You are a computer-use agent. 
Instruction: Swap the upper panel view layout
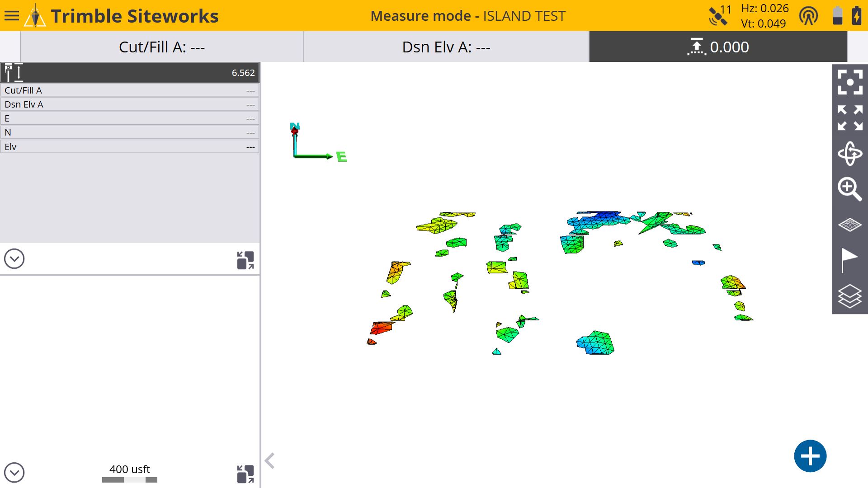(x=245, y=260)
